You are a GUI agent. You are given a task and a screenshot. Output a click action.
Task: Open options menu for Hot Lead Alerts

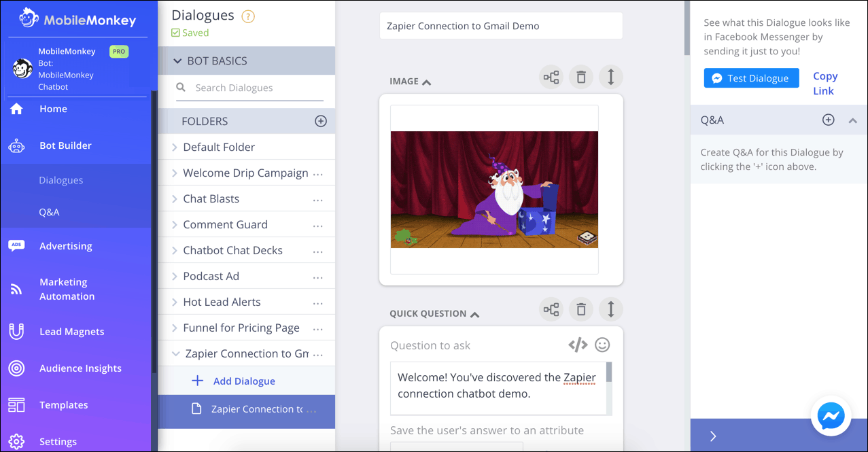[317, 303]
